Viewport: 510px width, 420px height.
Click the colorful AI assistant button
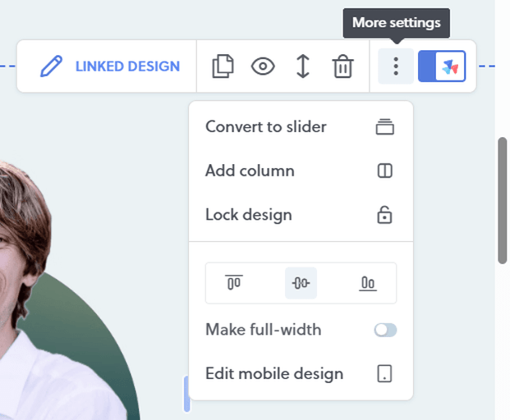pyautogui.click(x=449, y=66)
